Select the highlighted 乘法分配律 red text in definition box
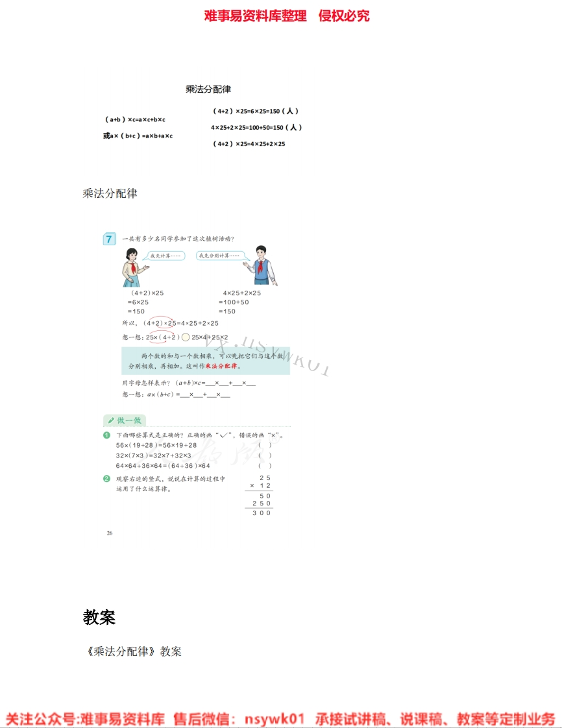562x728 pixels. pyautogui.click(x=222, y=366)
